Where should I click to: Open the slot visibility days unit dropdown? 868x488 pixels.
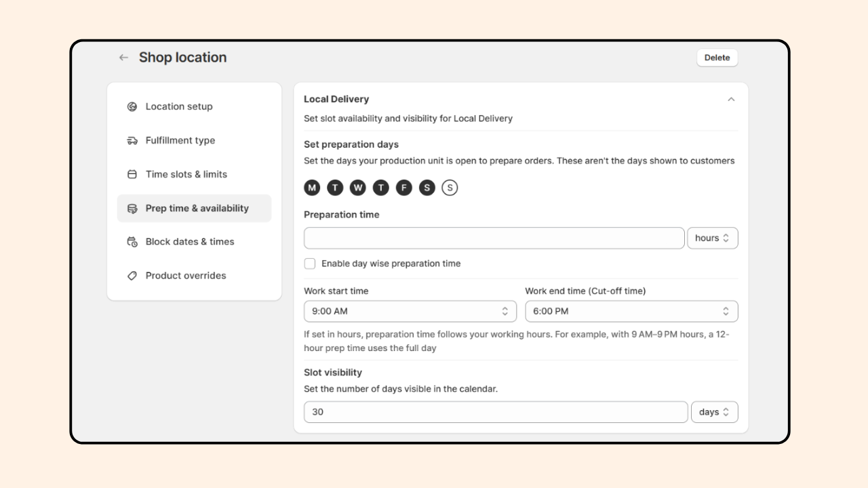tap(715, 412)
